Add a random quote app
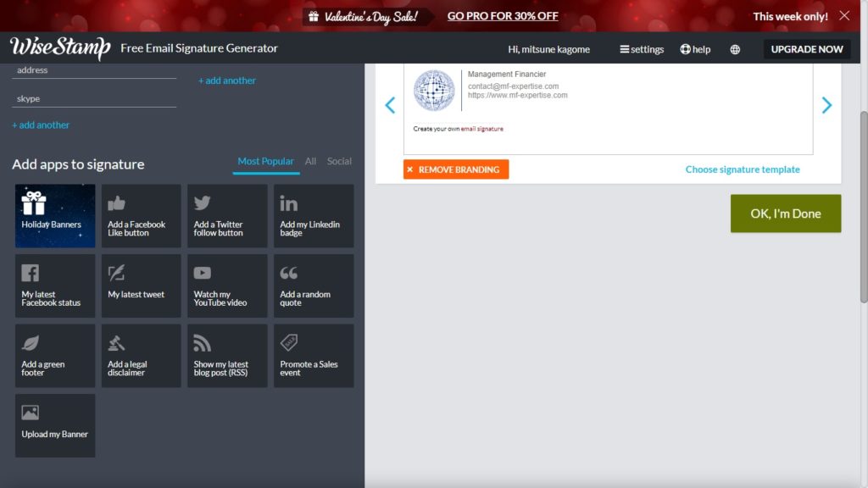 pyautogui.click(x=314, y=286)
